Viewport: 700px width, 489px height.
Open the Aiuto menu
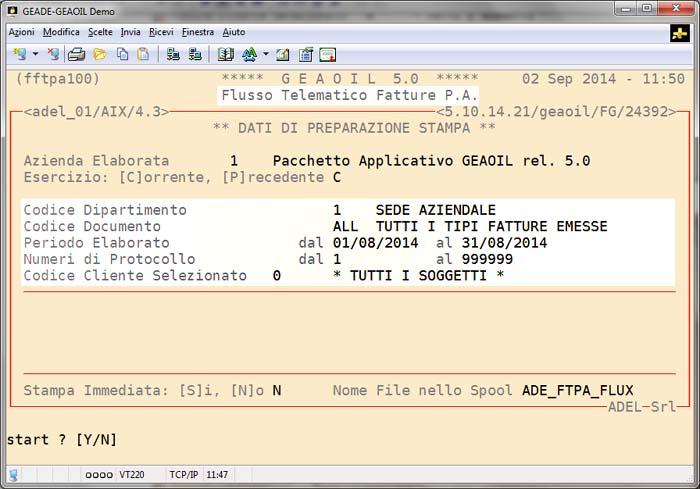pyautogui.click(x=234, y=32)
